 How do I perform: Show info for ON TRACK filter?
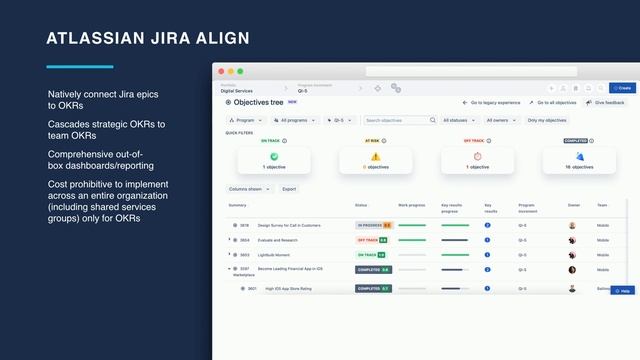[284, 141]
